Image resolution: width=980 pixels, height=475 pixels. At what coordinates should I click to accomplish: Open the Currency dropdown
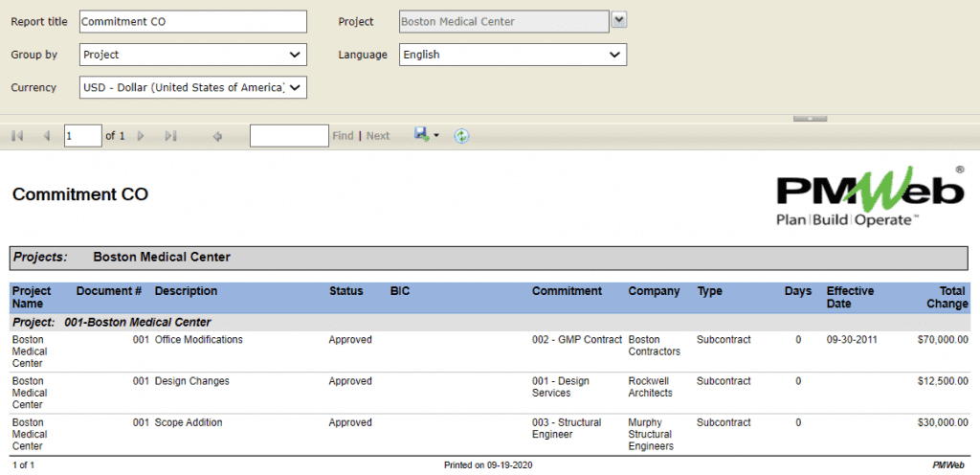193,87
